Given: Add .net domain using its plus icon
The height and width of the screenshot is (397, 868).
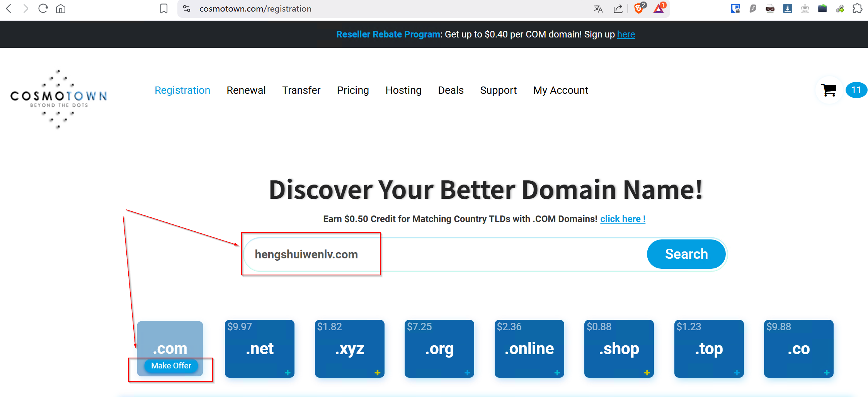Looking at the screenshot, I should (x=288, y=373).
